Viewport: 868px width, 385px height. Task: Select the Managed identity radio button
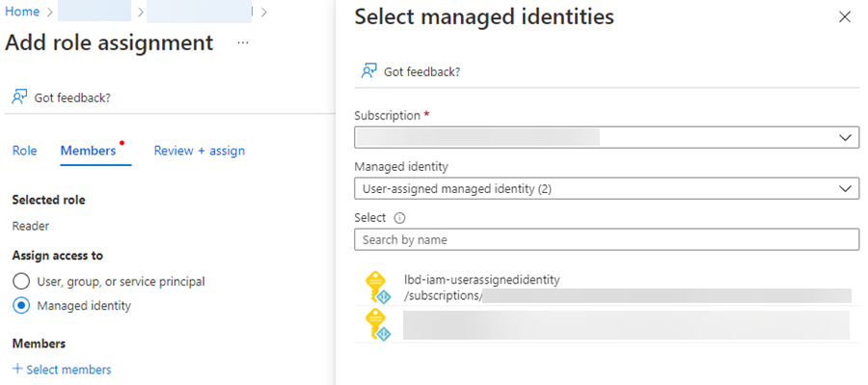tap(21, 305)
